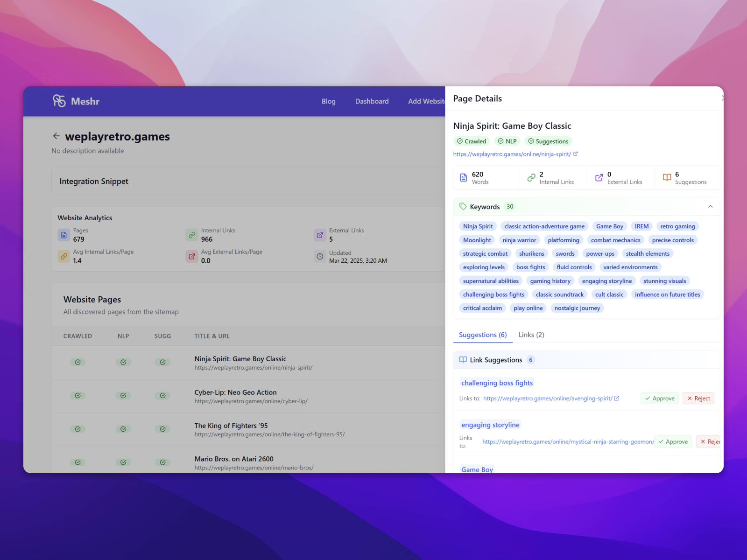Image resolution: width=747 pixels, height=560 pixels.
Task: Approve the challenging boss fights suggestion
Action: click(660, 399)
